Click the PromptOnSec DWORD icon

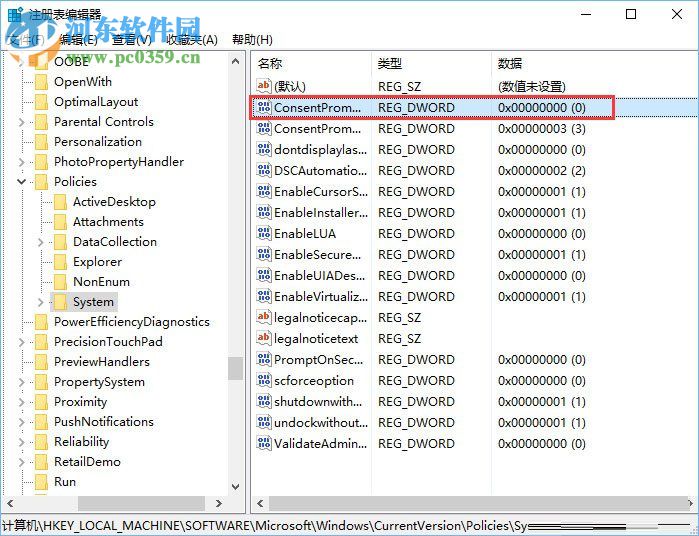click(263, 359)
